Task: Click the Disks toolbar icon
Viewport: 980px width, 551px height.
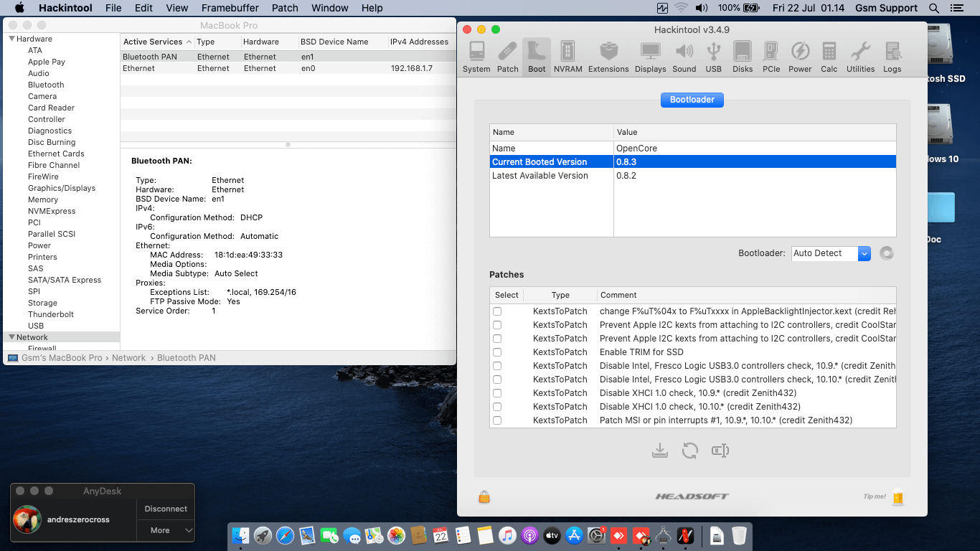Action: [x=743, y=57]
